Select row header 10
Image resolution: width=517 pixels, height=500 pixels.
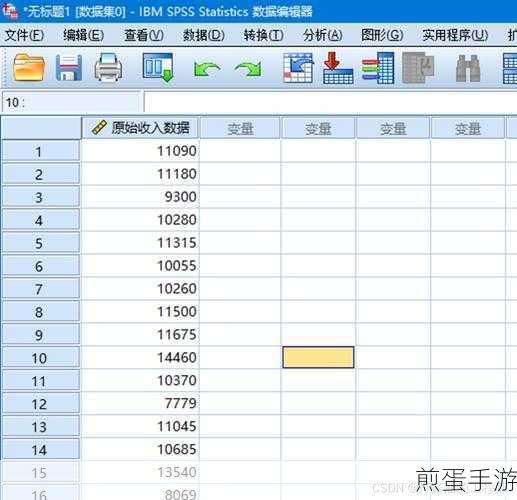[41, 358]
